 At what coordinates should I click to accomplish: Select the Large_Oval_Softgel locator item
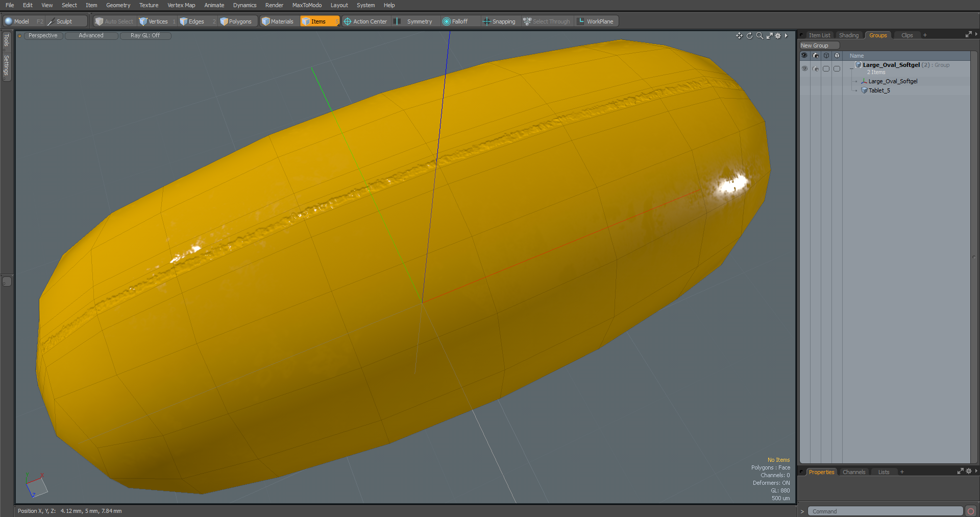[x=892, y=81]
